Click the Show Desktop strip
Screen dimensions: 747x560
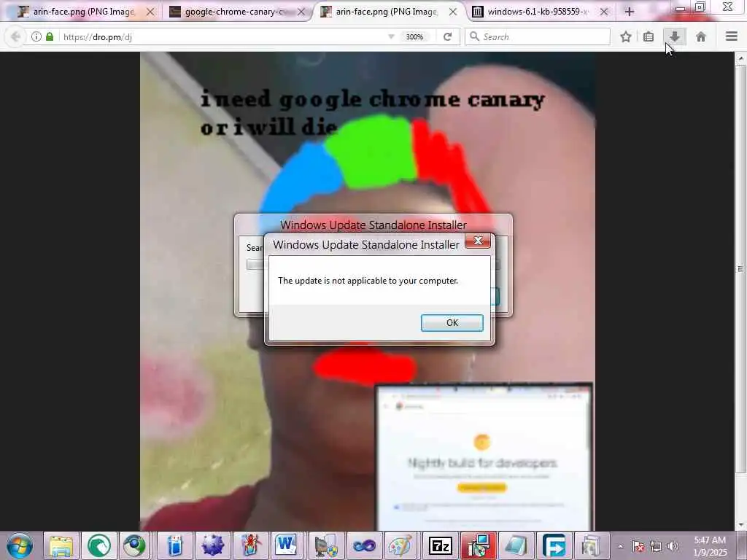coord(742,545)
